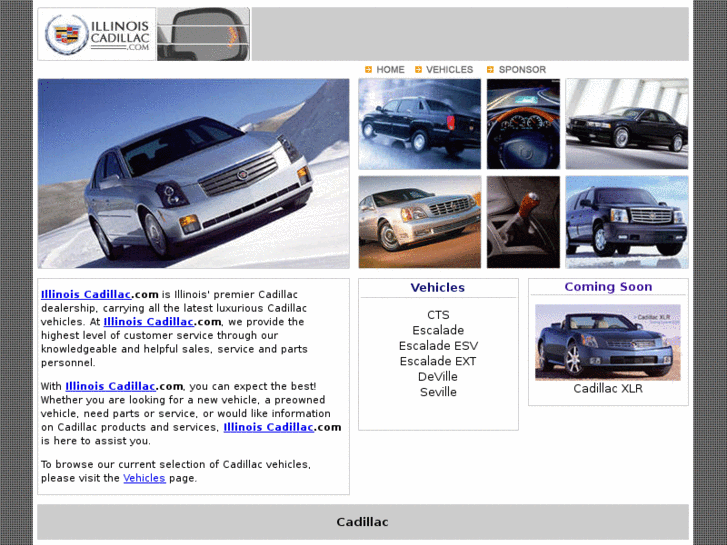Open the black Seville sedan photo

pos(627,124)
